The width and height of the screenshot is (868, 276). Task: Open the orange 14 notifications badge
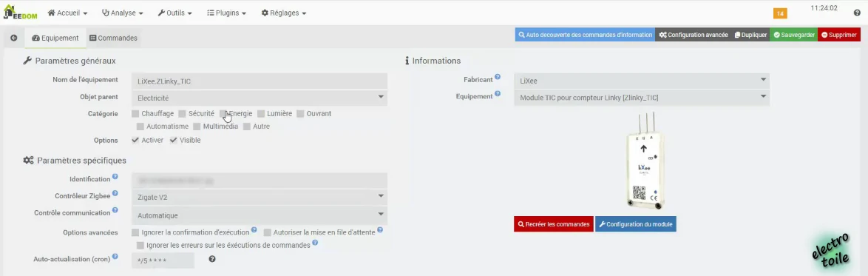[x=780, y=13]
